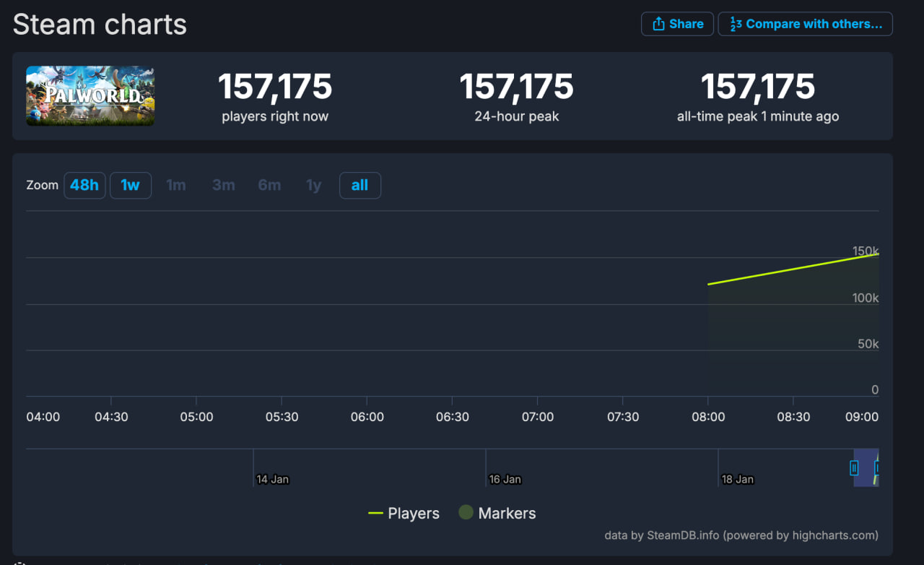Open Compare with others
Screen dimensions: 924x565
pos(805,24)
